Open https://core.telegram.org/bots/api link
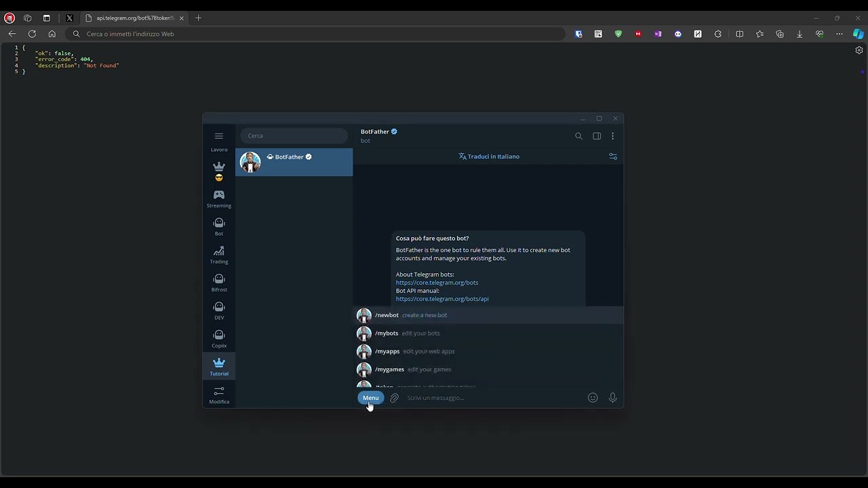The height and width of the screenshot is (488, 868). 442,299
